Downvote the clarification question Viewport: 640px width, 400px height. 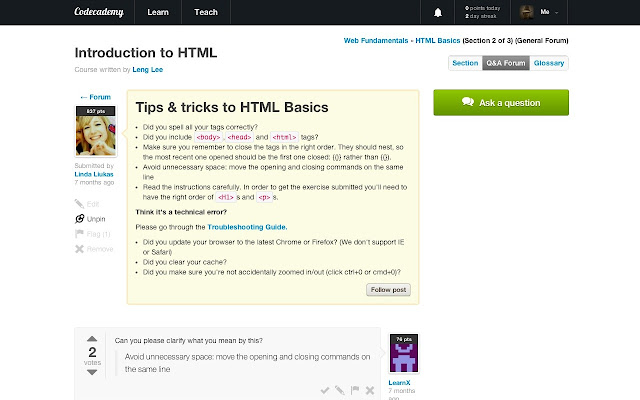[92, 371]
